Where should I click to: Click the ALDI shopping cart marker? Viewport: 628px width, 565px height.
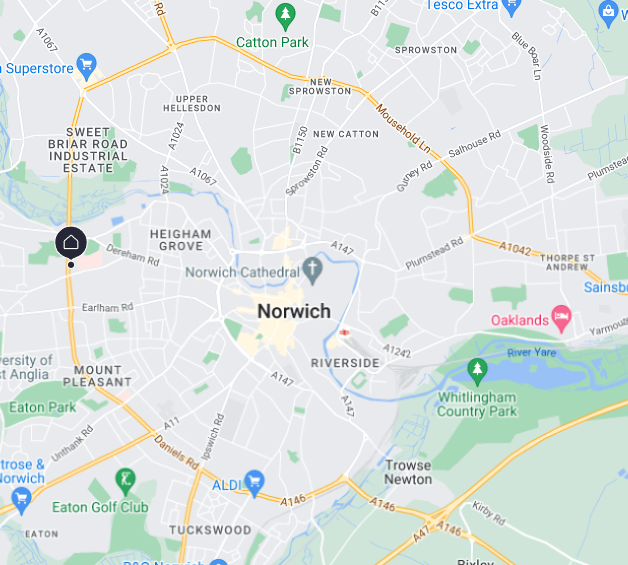[x=254, y=484]
